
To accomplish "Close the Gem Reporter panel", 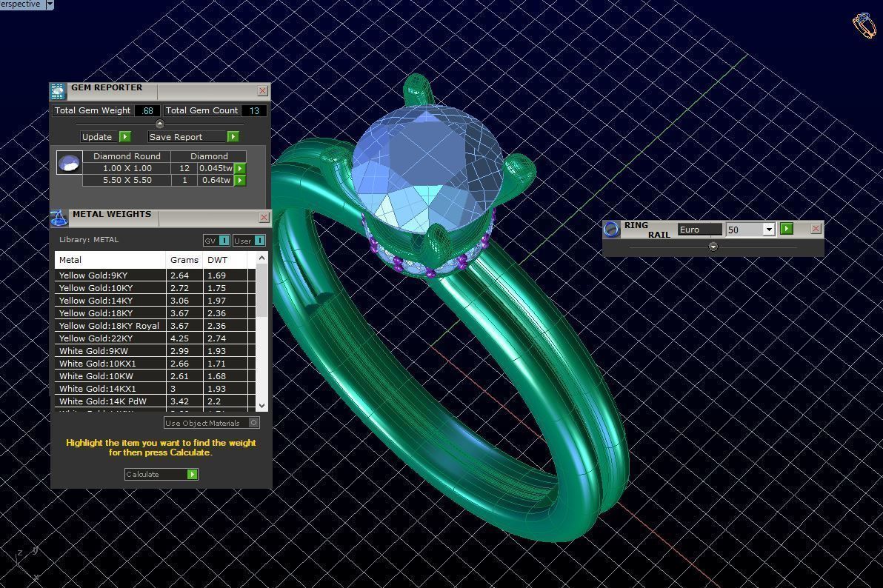I will point(262,90).
